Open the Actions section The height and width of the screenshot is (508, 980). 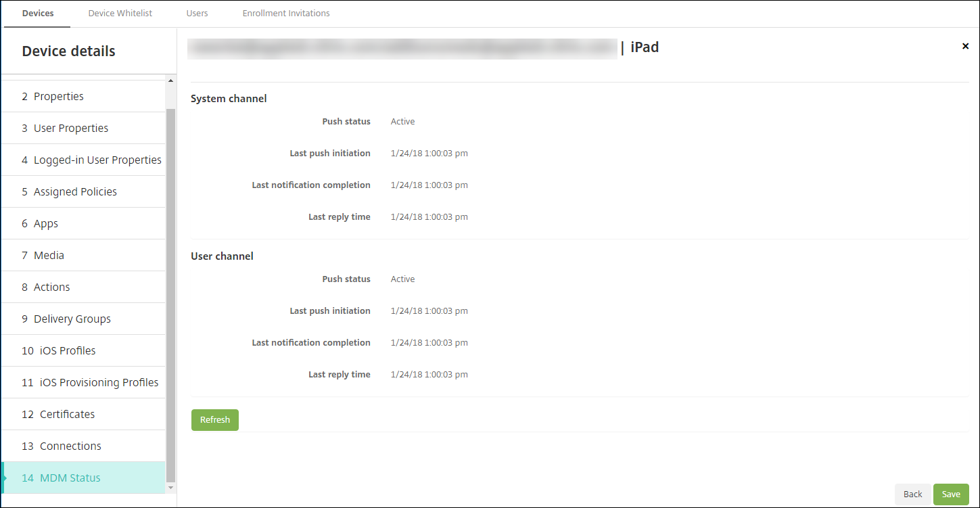click(83, 287)
